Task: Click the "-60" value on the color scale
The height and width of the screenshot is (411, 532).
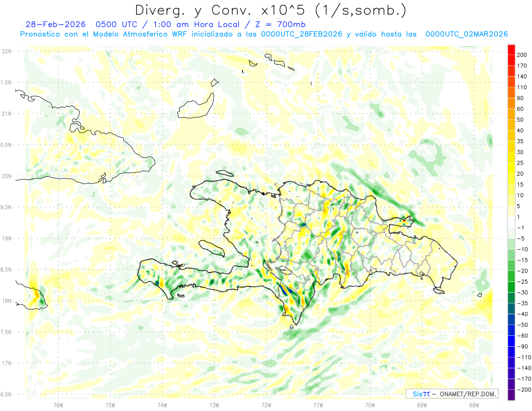Action: tap(522, 336)
